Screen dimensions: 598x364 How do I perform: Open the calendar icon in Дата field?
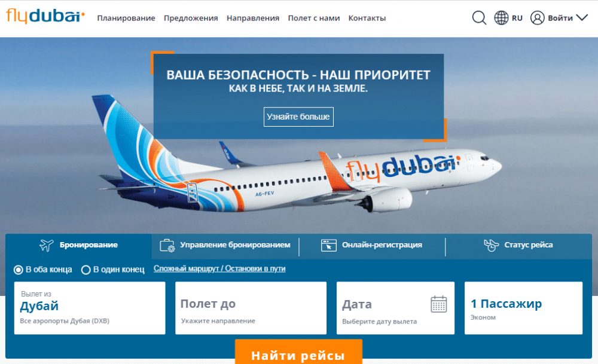pyautogui.click(x=438, y=304)
